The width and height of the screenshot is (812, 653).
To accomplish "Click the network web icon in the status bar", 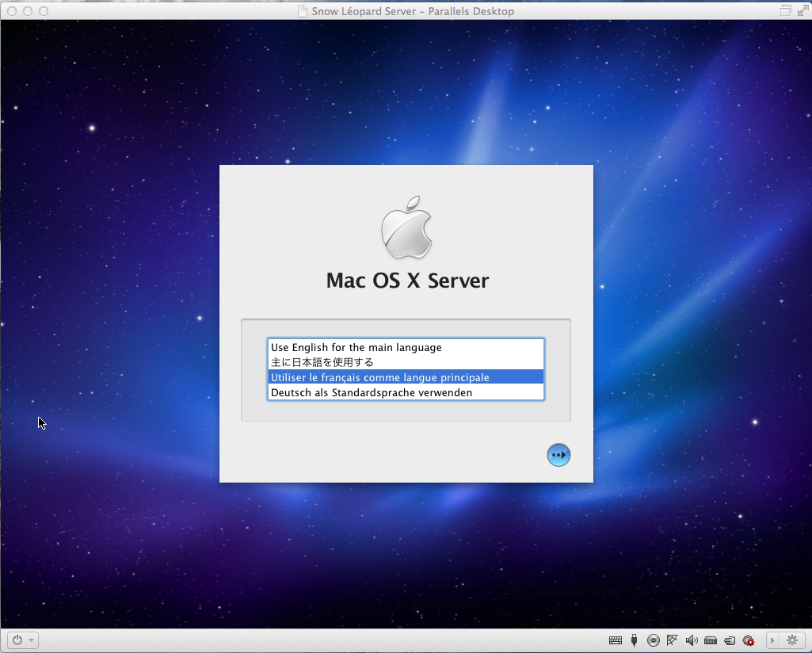I will [x=673, y=640].
